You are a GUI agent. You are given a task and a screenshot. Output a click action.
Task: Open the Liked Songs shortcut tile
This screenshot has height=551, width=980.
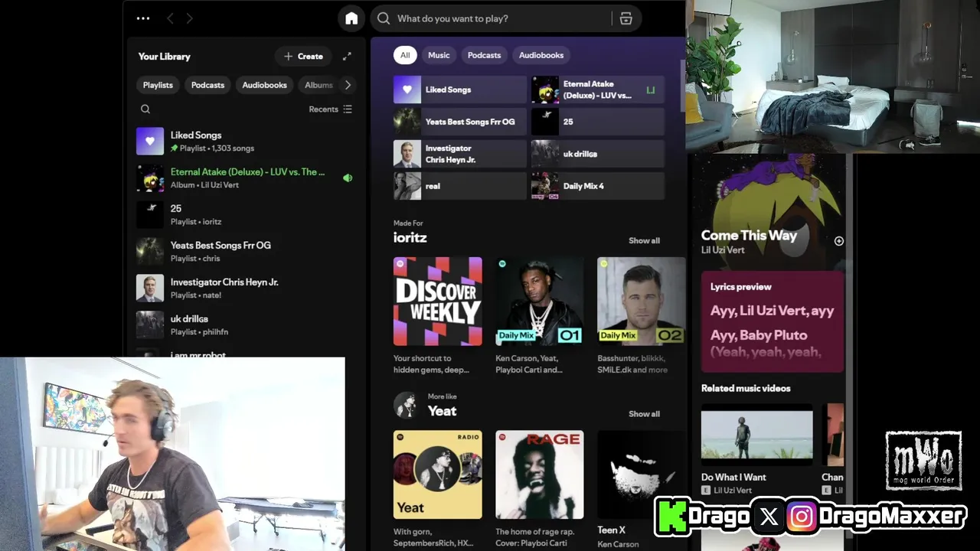pos(460,90)
